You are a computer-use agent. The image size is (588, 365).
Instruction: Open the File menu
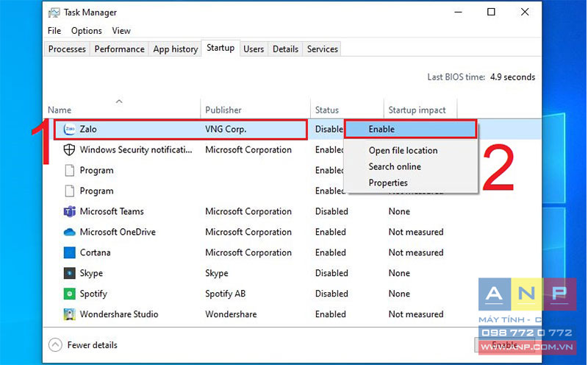54,31
